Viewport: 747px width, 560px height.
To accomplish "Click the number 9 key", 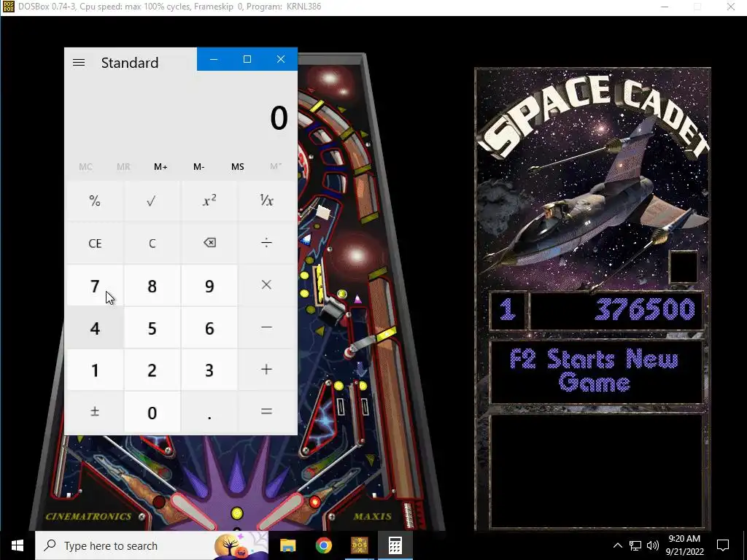I will click(x=209, y=285).
